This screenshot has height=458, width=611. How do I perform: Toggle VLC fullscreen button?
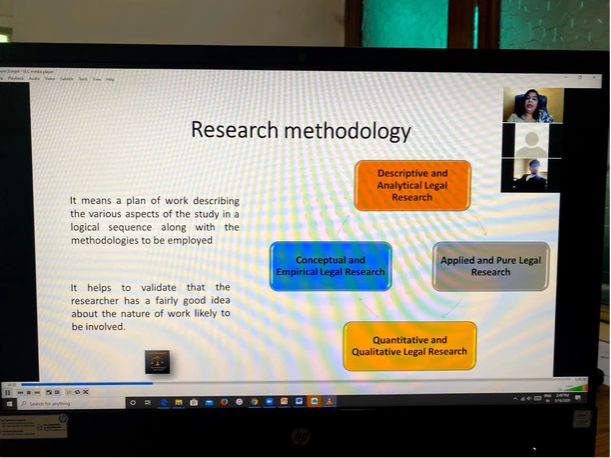coord(46,392)
